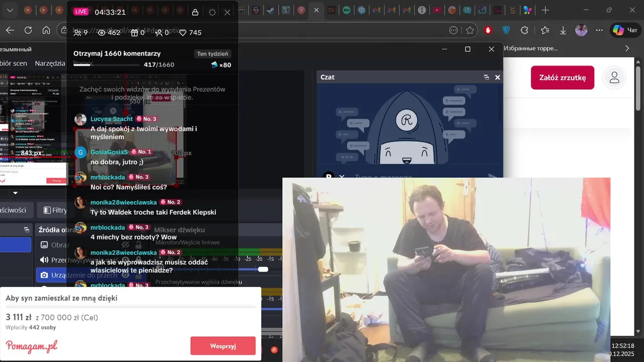The width and height of the screenshot is (644, 362).
Task: Click the LIVE badge in the overlay
Action: (80, 12)
